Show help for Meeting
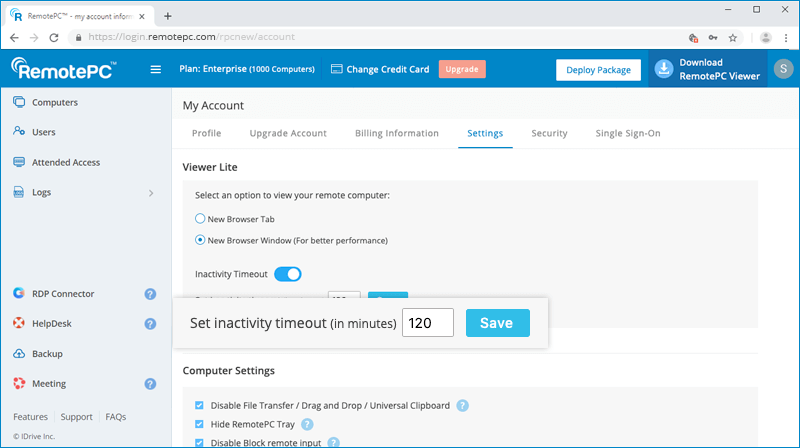Screen dimensions: 800x448 pos(150,384)
